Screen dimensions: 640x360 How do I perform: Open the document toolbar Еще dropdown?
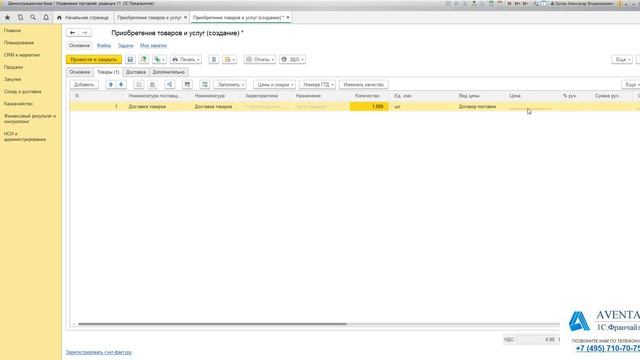point(622,60)
